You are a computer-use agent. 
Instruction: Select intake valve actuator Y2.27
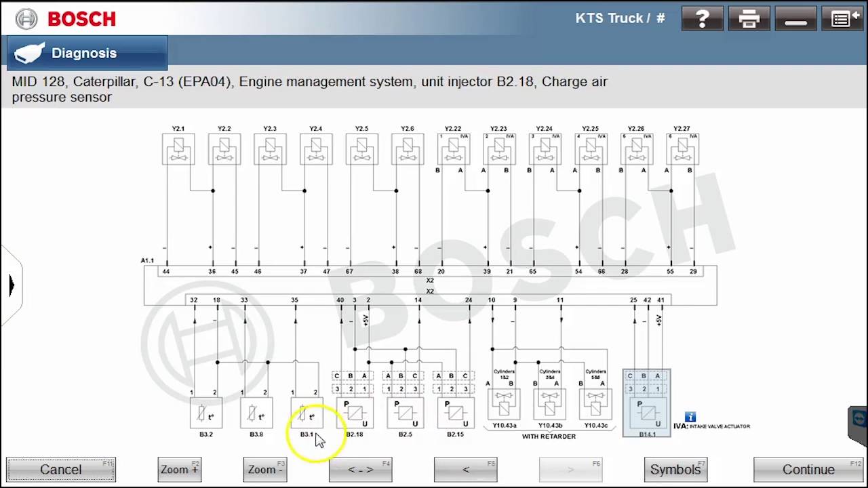682,149
